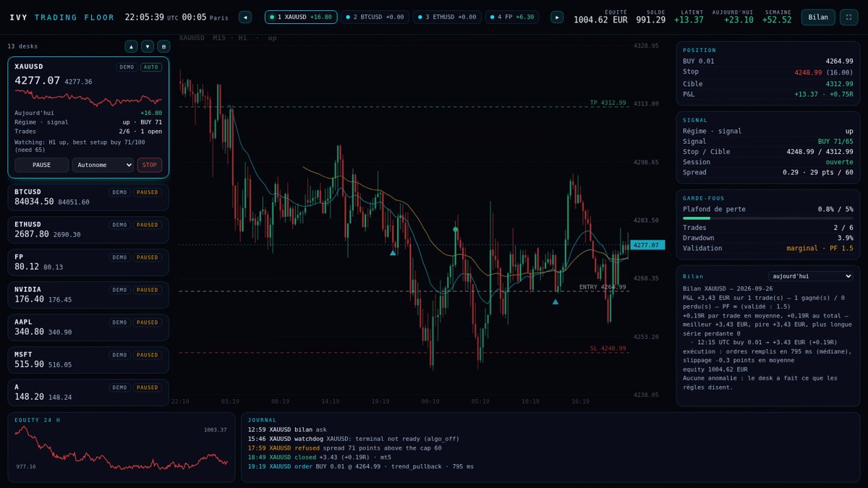Click the journal entry 19:19 XAUUSD order

[x=361, y=467]
